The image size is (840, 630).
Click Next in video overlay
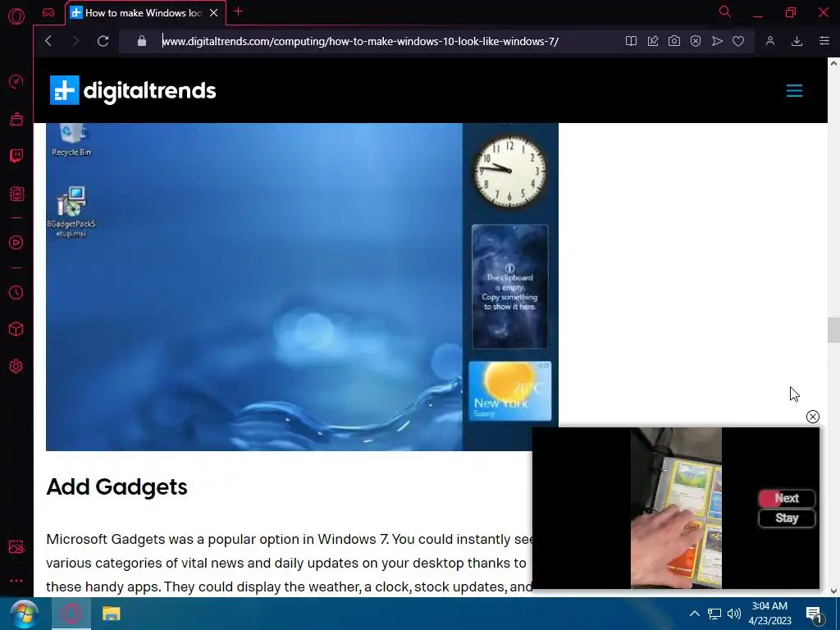click(787, 498)
